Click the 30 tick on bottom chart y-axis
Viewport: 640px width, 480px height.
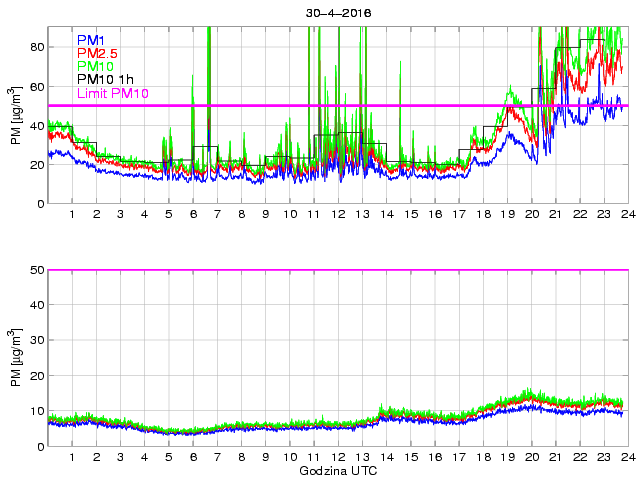(37, 341)
